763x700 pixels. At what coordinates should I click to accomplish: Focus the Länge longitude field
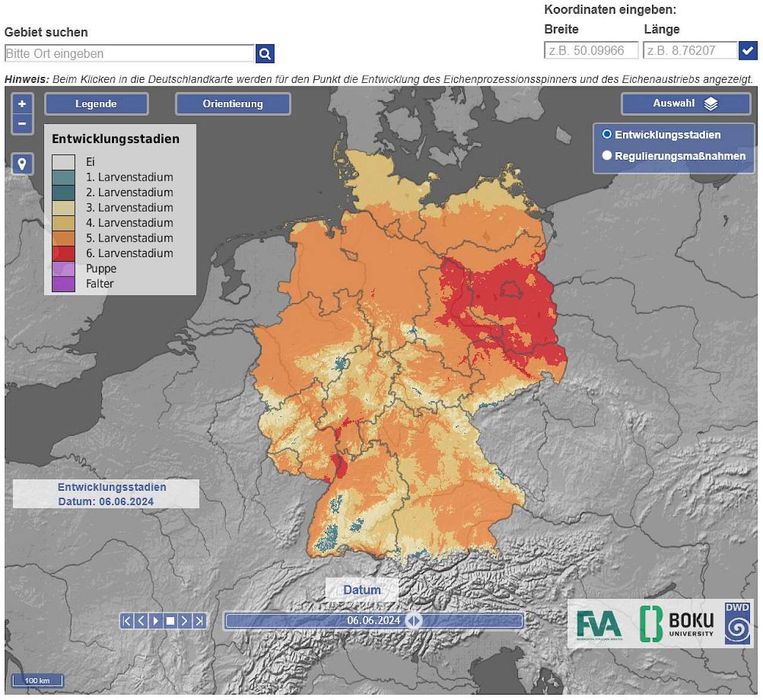690,51
